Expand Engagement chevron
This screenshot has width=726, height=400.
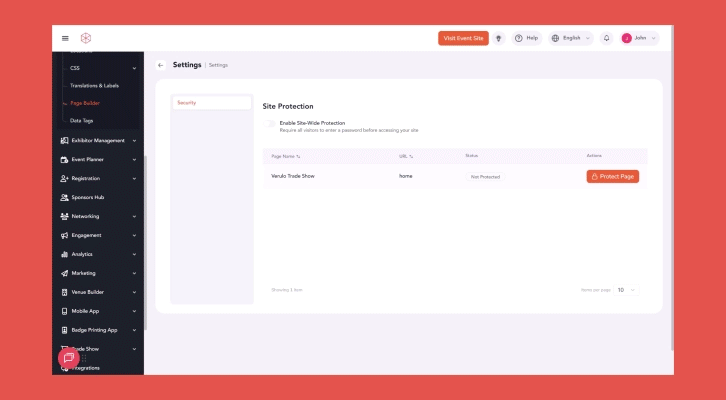point(134,236)
